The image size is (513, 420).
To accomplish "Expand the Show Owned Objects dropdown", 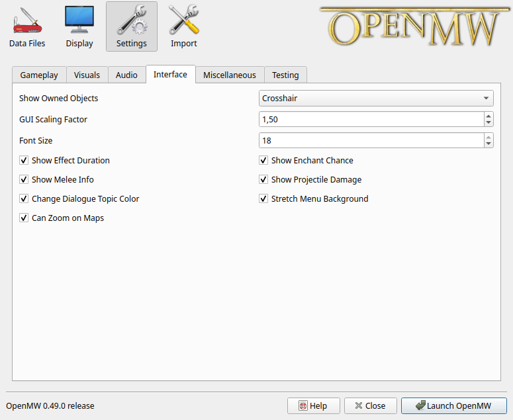I will pos(376,99).
